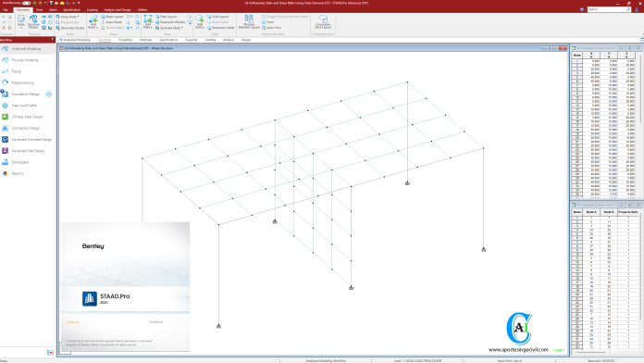Open the Analysis and Design ribbon tab
Screen dimensions: 644x363
click(118, 9)
